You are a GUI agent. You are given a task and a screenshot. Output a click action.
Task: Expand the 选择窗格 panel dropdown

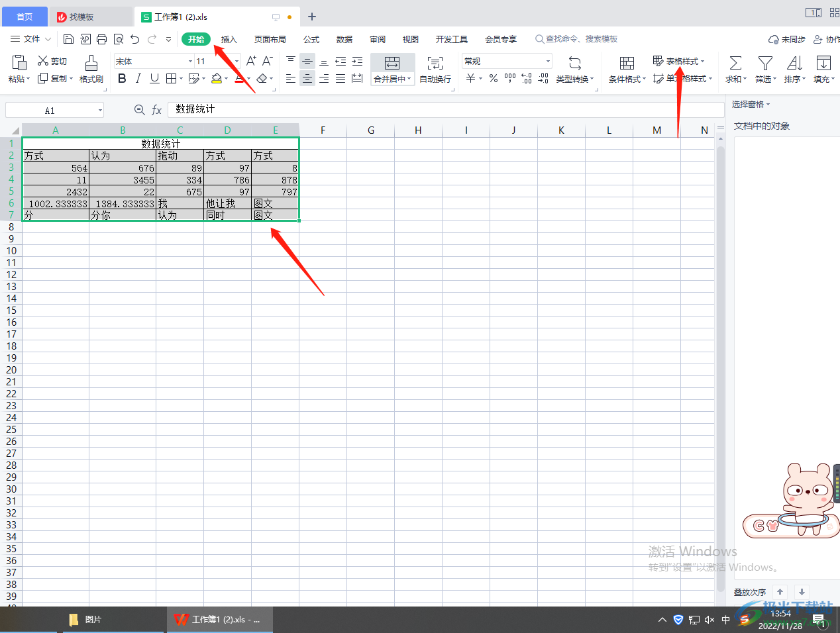click(768, 104)
